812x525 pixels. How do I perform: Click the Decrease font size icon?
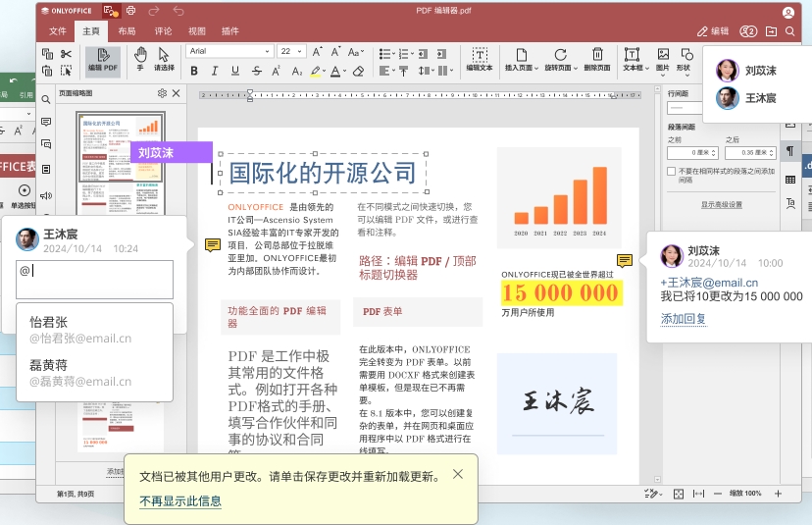(335, 51)
